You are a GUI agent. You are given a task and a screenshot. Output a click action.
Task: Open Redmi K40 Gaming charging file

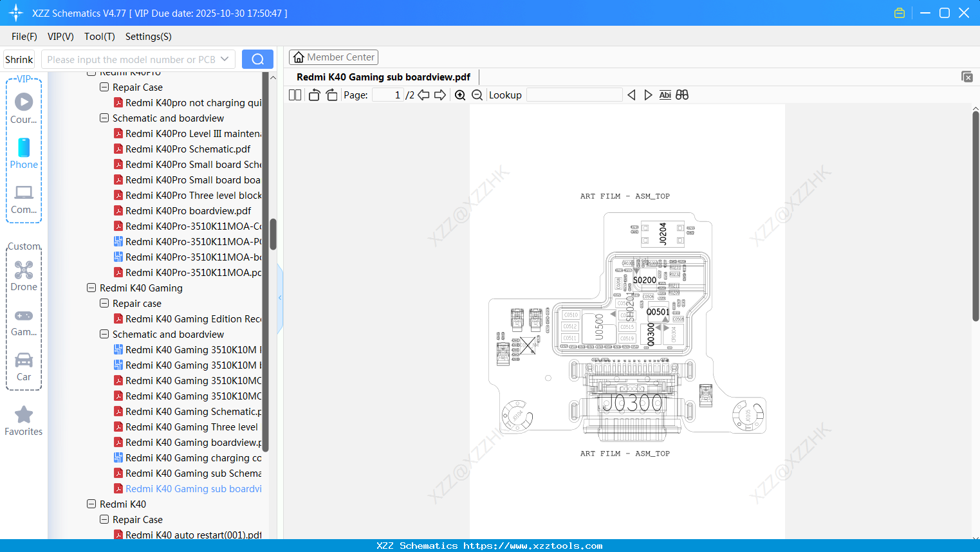click(x=188, y=457)
